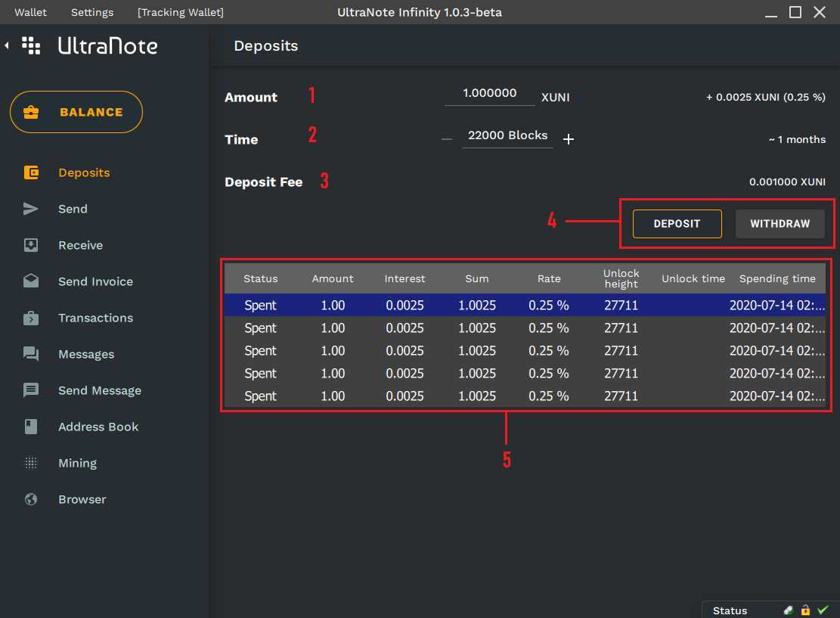
Task: Open Mining via the dotted grid icon
Action: (31, 463)
